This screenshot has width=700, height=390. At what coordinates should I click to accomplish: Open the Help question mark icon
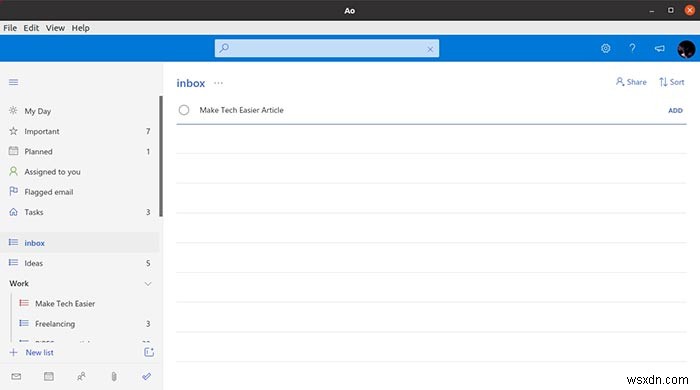coord(632,48)
